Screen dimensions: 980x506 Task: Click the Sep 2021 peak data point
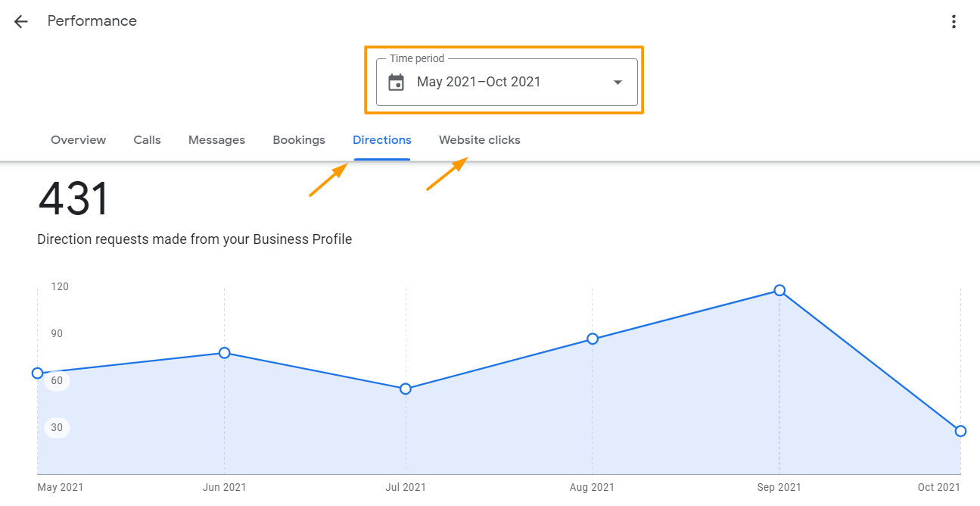(x=779, y=290)
